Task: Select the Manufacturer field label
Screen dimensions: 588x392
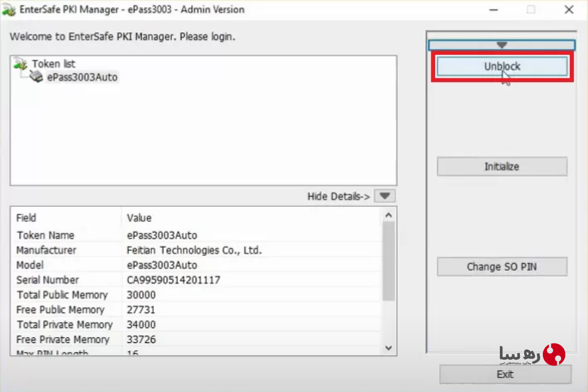Action: [x=46, y=250]
